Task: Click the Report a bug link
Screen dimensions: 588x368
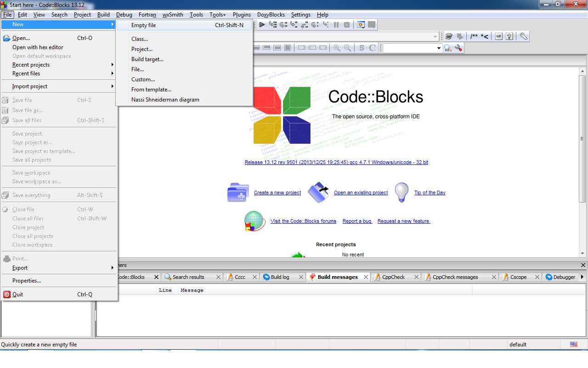Action: [357, 221]
